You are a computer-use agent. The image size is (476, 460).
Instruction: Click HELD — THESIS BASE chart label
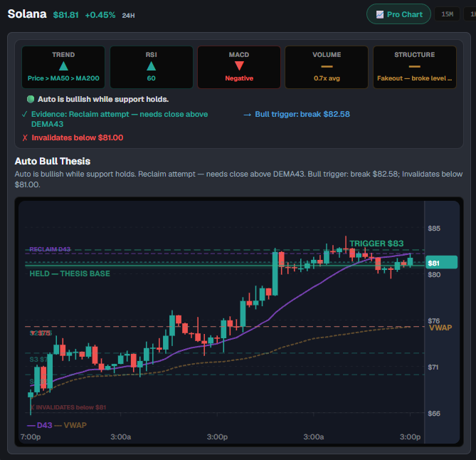pos(70,273)
